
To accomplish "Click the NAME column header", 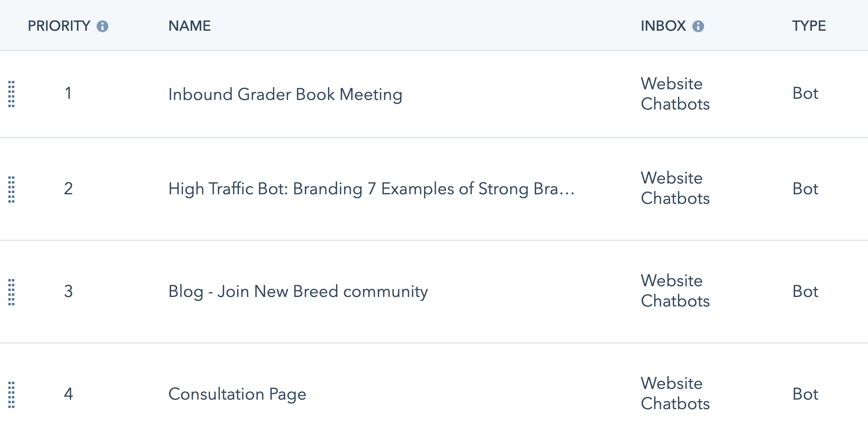I will (x=189, y=26).
